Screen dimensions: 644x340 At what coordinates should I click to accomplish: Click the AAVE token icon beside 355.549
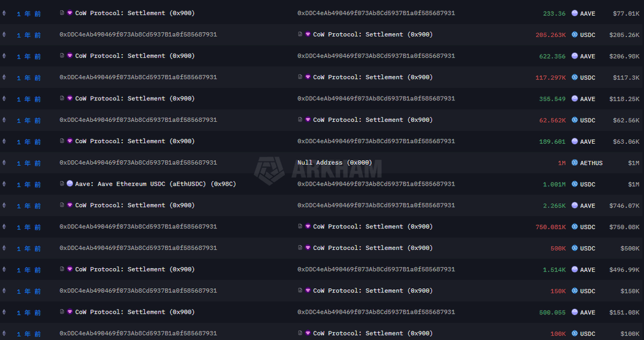click(575, 99)
